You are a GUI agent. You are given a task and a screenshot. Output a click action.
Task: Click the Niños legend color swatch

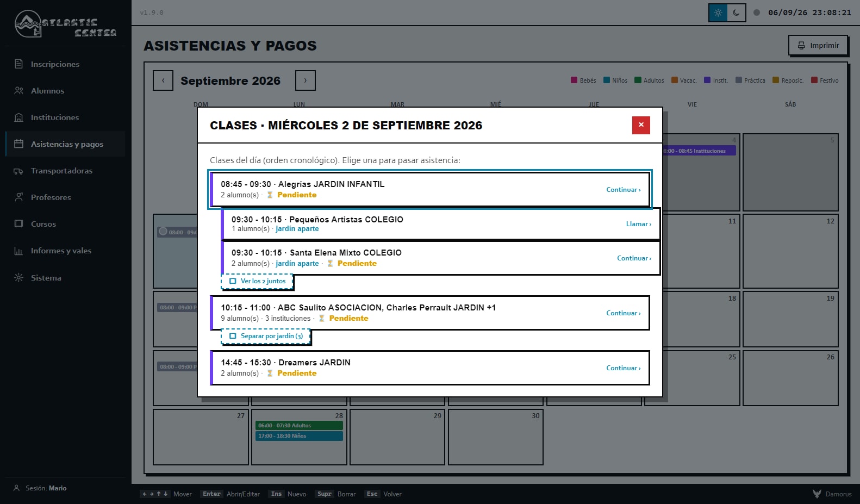[607, 80]
